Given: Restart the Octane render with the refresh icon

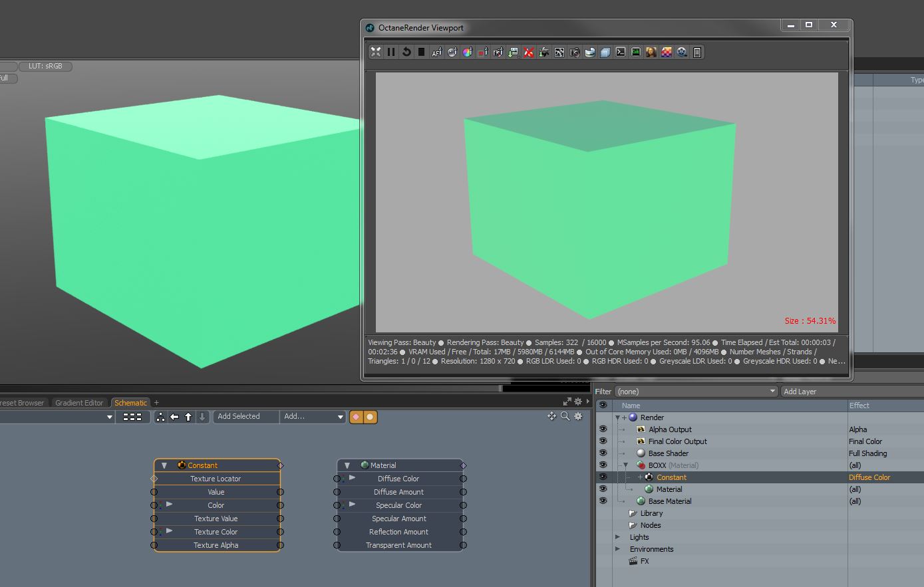Looking at the screenshot, I should [x=406, y=52].
